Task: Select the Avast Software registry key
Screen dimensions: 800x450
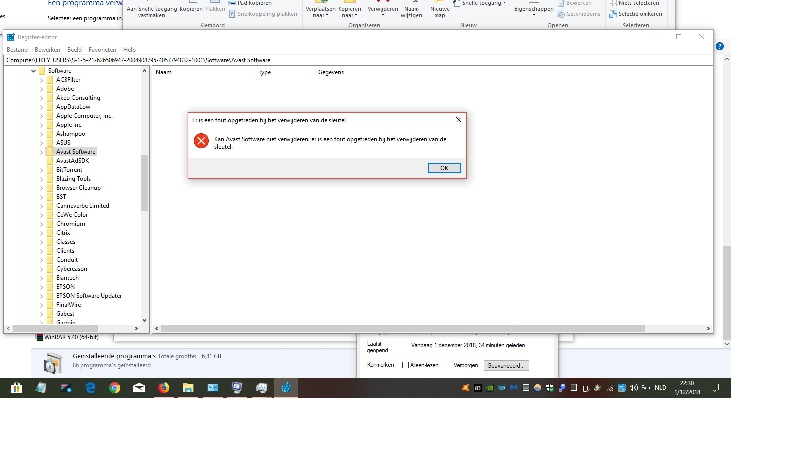Action: pos(76,151)
